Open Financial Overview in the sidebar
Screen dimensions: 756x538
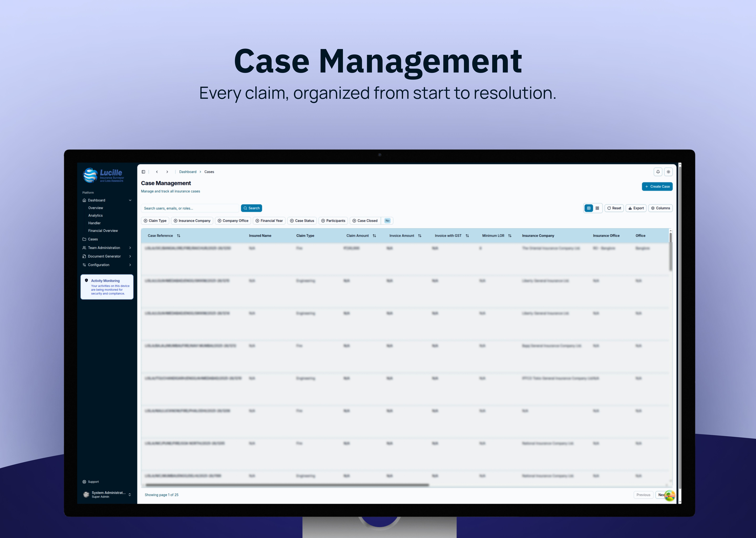(103, 231)
